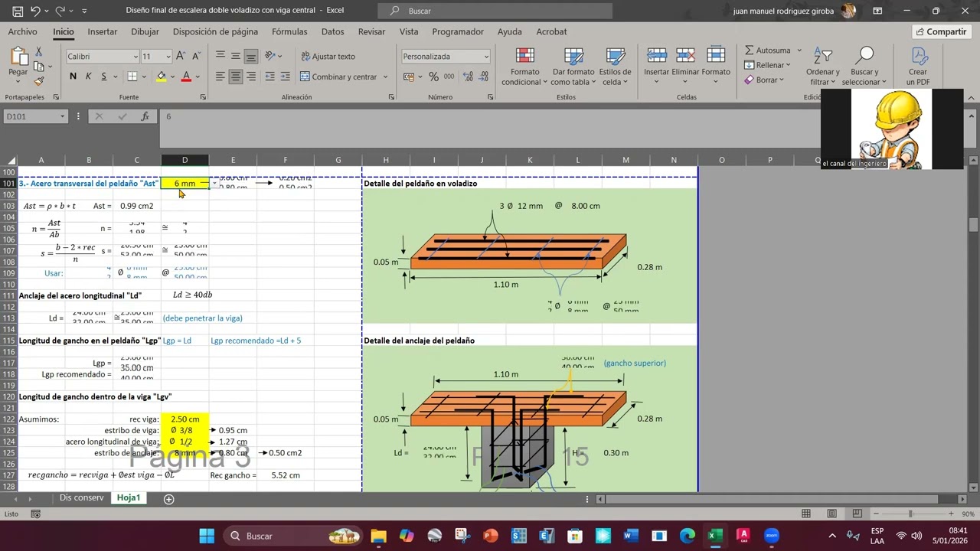Image resolution: width=980 pixels, height=551 pixels.
Task: Click the Compartir button
Action: point(941,31)
